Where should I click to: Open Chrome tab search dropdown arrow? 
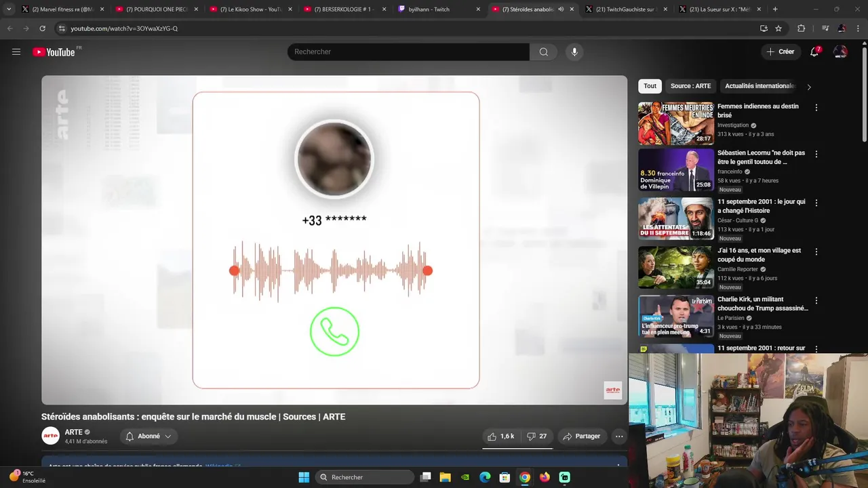point(9,9)
